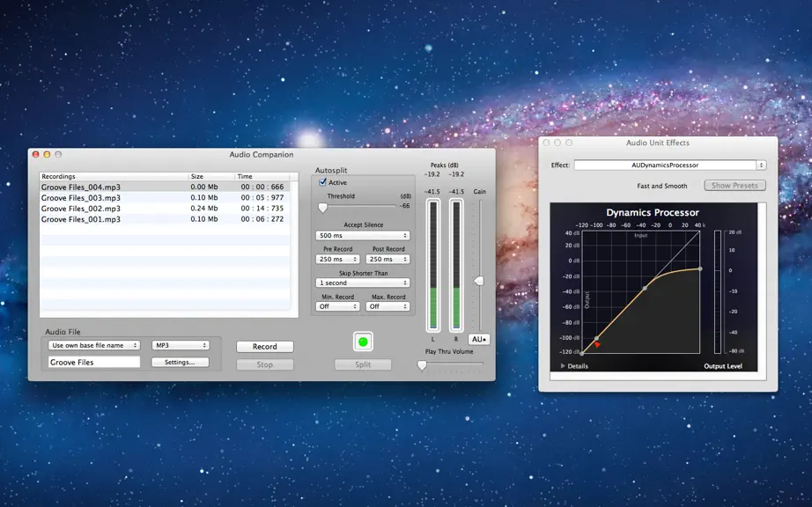Uncheck the Autosplit Active checkbox

pos(322,182)
